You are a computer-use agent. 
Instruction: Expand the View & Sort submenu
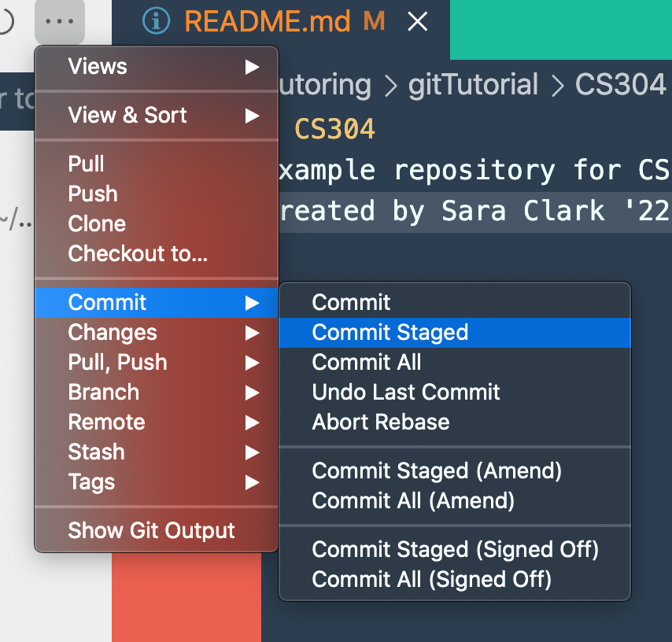157,116
